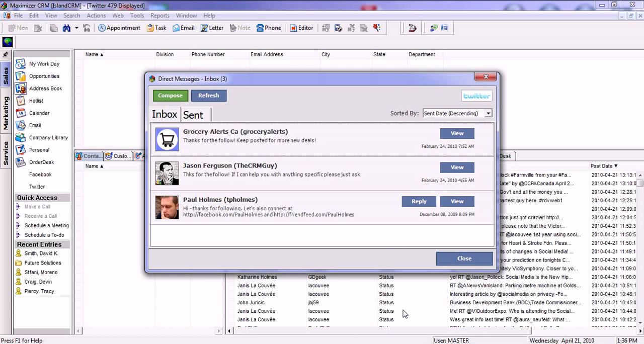644x344 pixels.
Task: Reply to Paul Holmes's message
Action: 419,201
